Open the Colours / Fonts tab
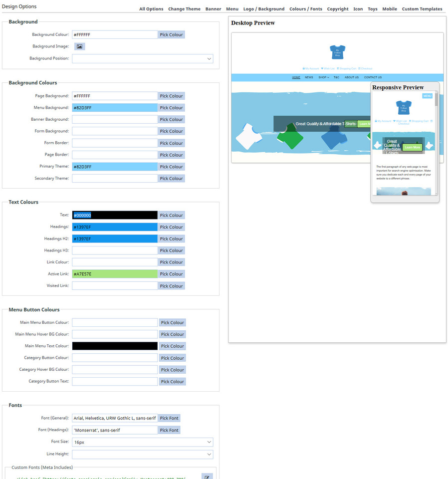Image resolution: width=448 pixels, height=479 pixels. pos(305,9)
